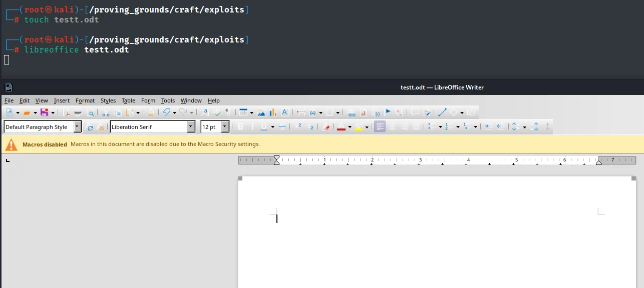Image resolution: width=644 pixels, height=288 pixels.
Task: Click the Insert Field icon
Action: (x=312, y=112)
